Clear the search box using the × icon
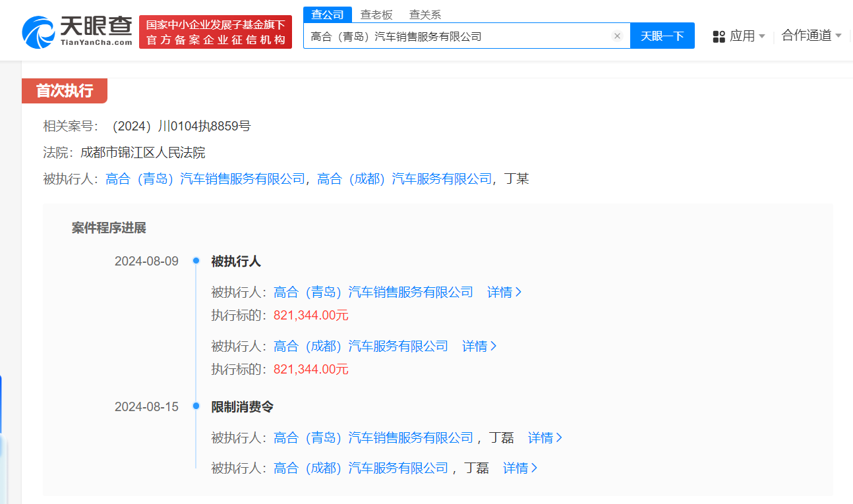 coord(617,36)
